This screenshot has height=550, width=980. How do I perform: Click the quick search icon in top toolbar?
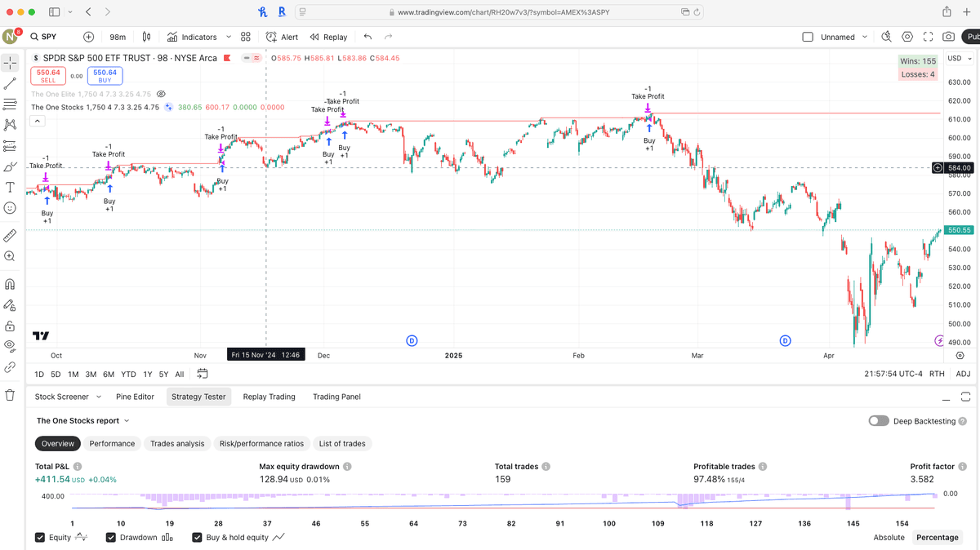[x=887, y=37]
